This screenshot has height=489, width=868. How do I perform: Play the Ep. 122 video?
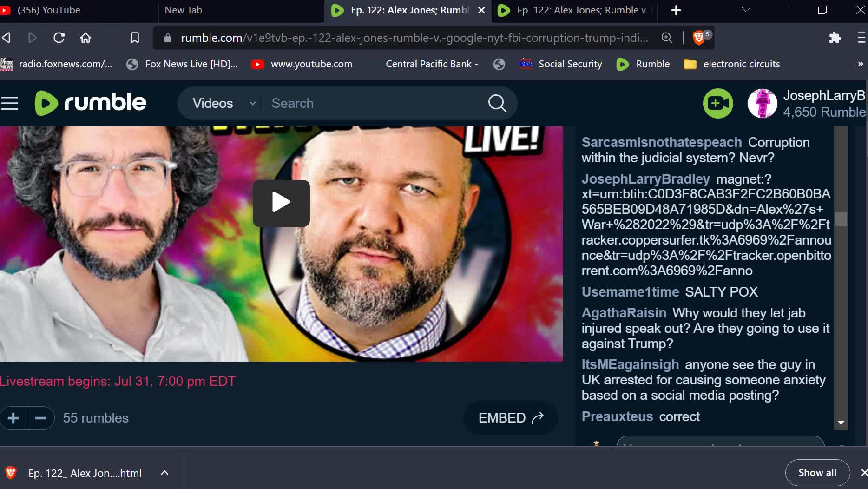(281, 203)
